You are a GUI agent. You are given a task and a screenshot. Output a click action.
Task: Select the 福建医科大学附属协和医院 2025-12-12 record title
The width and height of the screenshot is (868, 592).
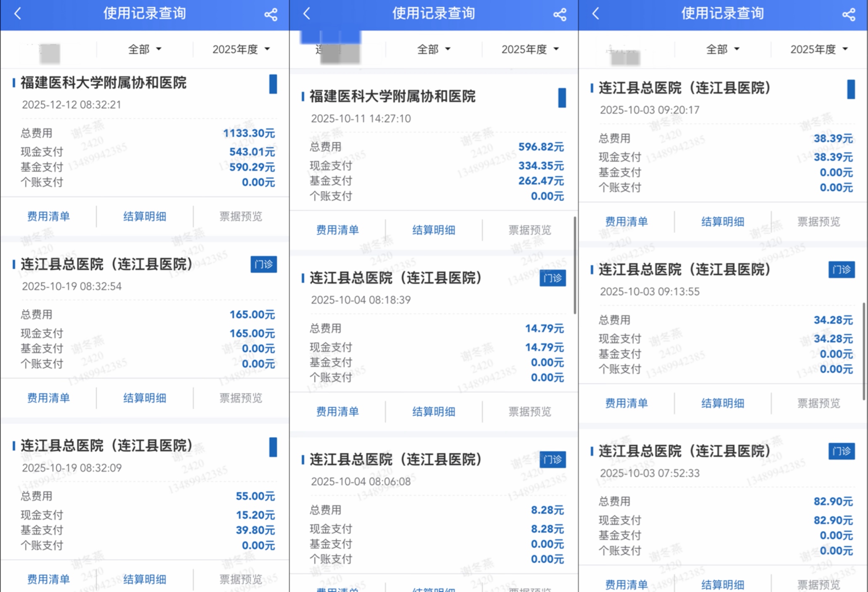104,82
